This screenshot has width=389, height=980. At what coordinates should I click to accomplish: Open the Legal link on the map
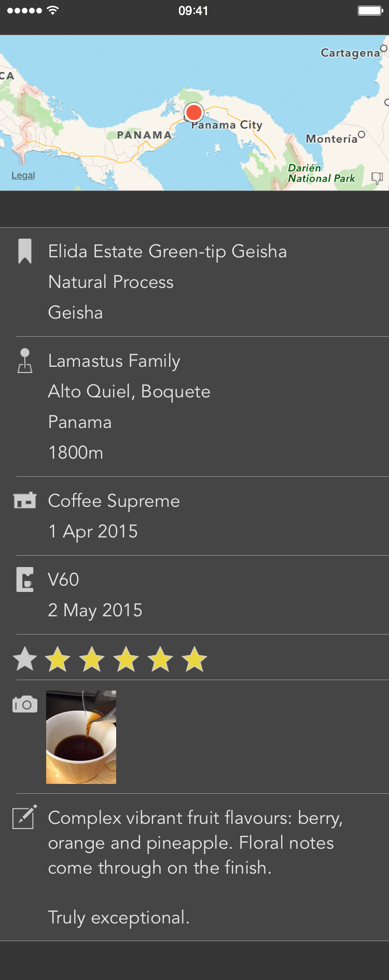pyautogui.click(x=23, y=175)
